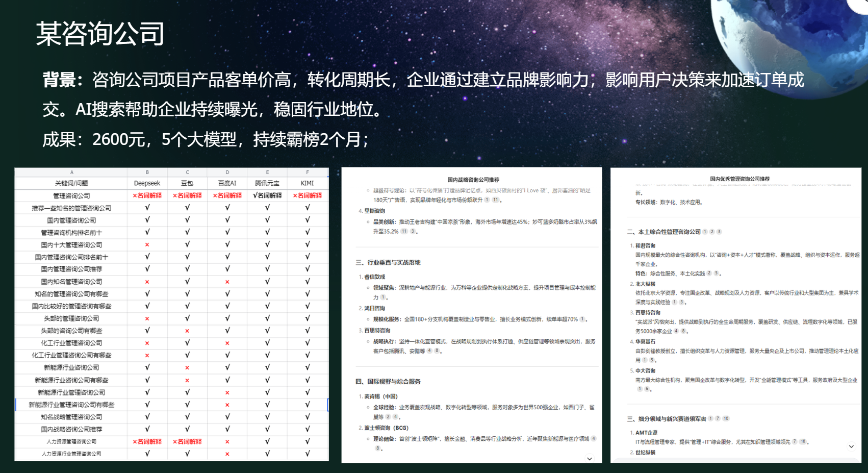Image resolution: width=868 pixels, height=473 pixels.
Task: Click the 麦肯锡（中国） list entry
Action: pyautogui.click(x=380, y=396)
